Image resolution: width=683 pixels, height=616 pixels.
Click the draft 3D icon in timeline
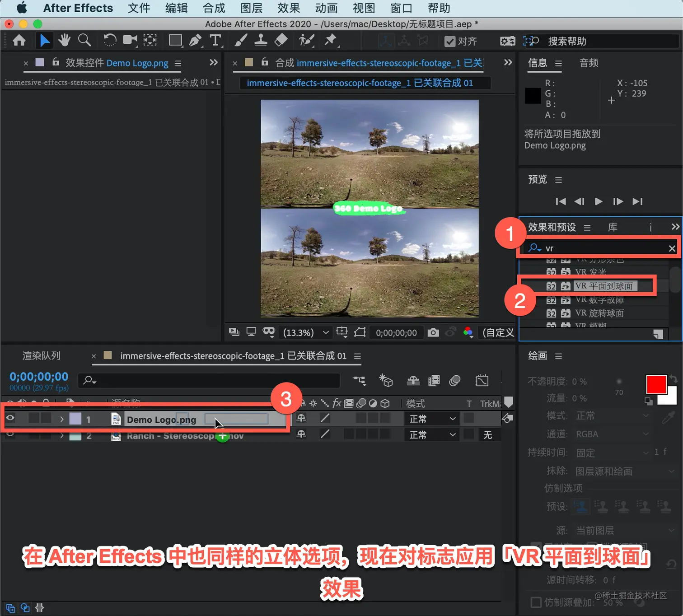386,381
